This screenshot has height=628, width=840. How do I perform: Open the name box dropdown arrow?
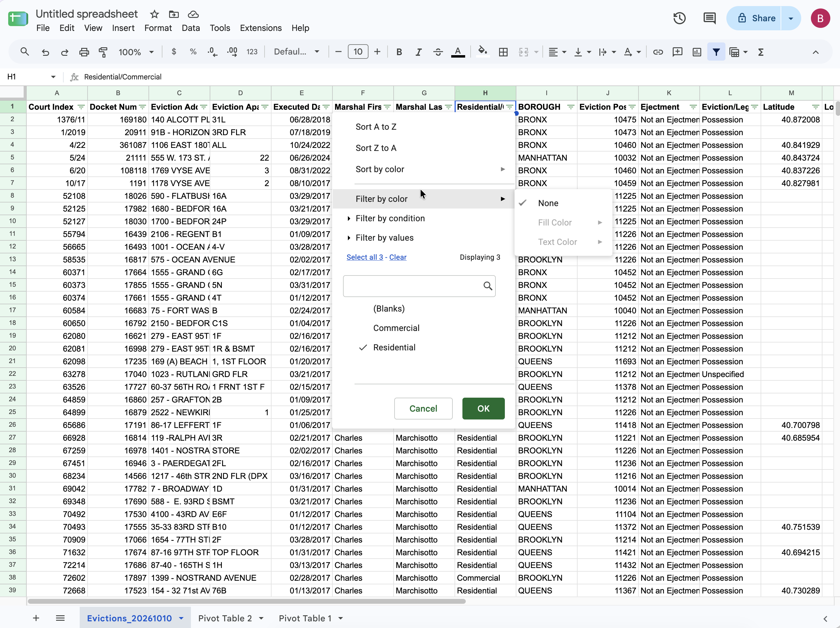tap(53, 77)
